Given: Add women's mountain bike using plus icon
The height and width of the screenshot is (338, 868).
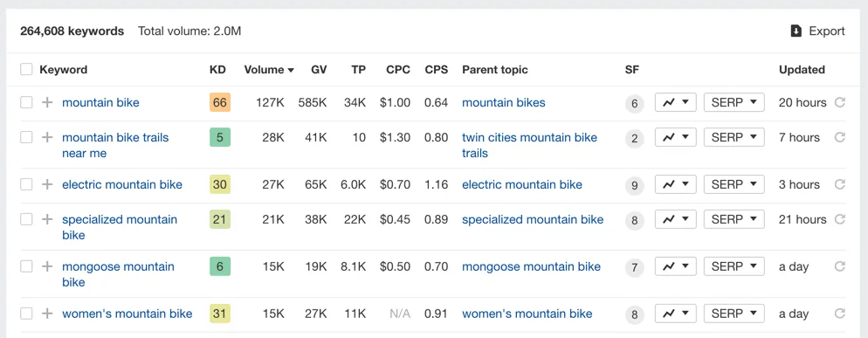Looking at the screenshot, I should (x=48, y=314).
